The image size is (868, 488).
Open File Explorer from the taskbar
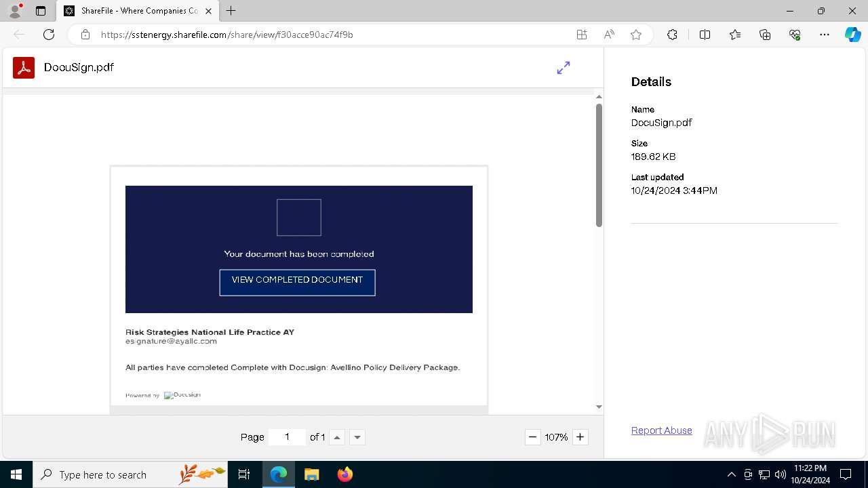(311, 474)
